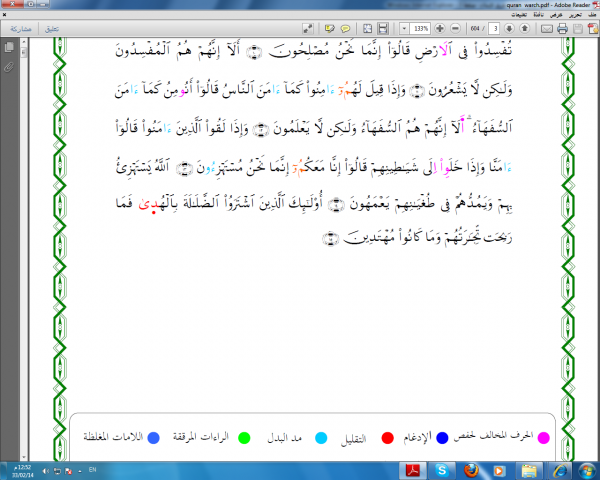Click the blue اللامات المغلظة legend dot

tap(153, 438)
